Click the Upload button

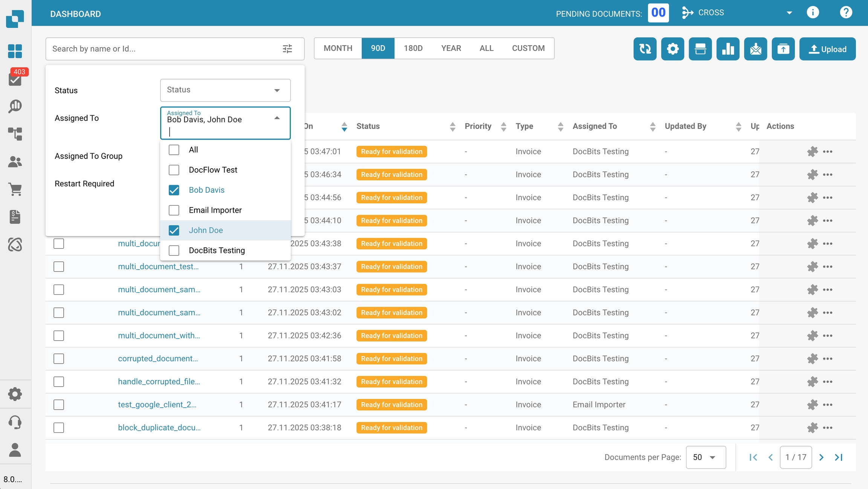[x=827, y=49]
